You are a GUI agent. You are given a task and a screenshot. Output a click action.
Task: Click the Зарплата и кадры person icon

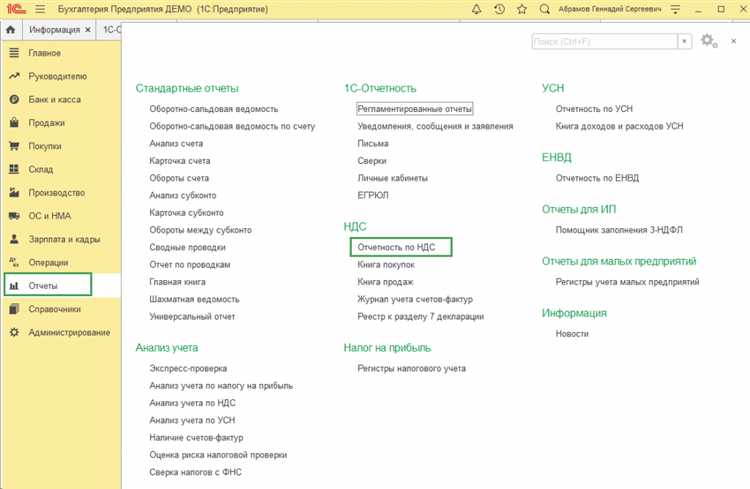point(14,239)
